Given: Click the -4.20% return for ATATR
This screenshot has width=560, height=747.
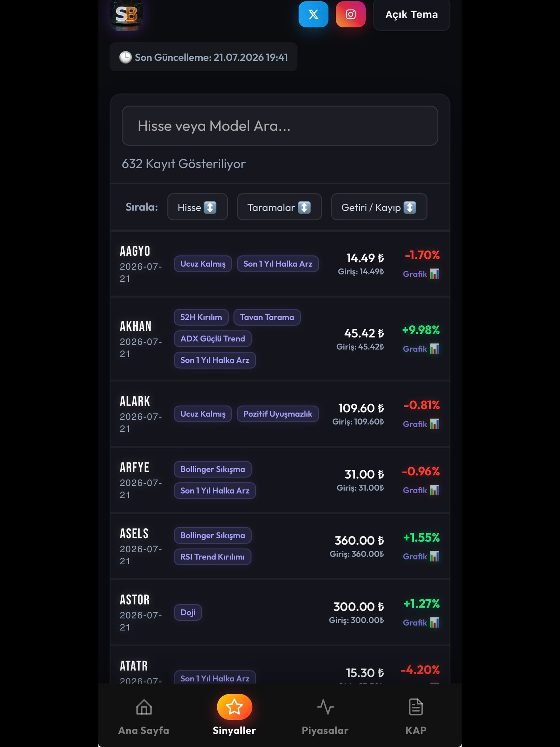Looking at the screenshot, I should point(420,670).
